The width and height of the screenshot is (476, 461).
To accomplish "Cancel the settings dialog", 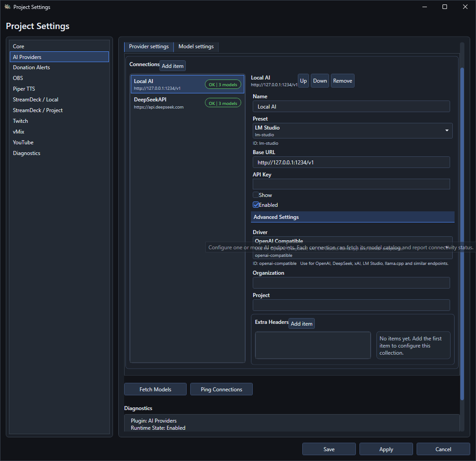I will [443, 449].
